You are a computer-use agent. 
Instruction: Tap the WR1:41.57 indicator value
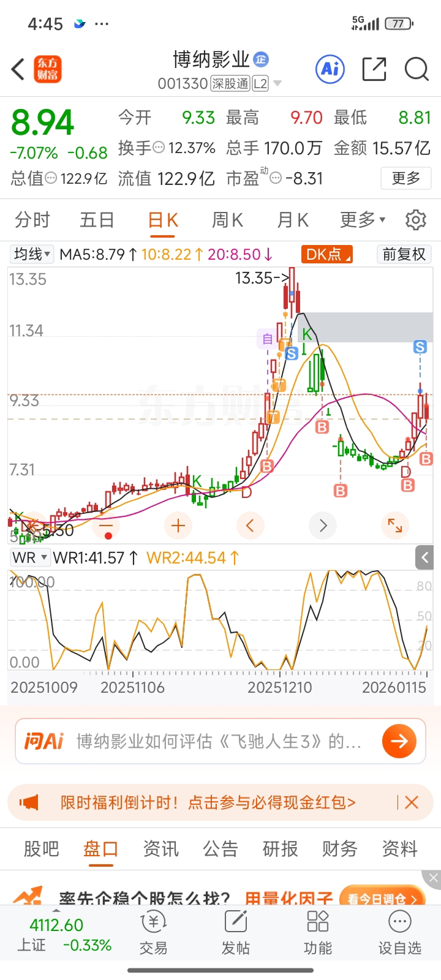95,557
